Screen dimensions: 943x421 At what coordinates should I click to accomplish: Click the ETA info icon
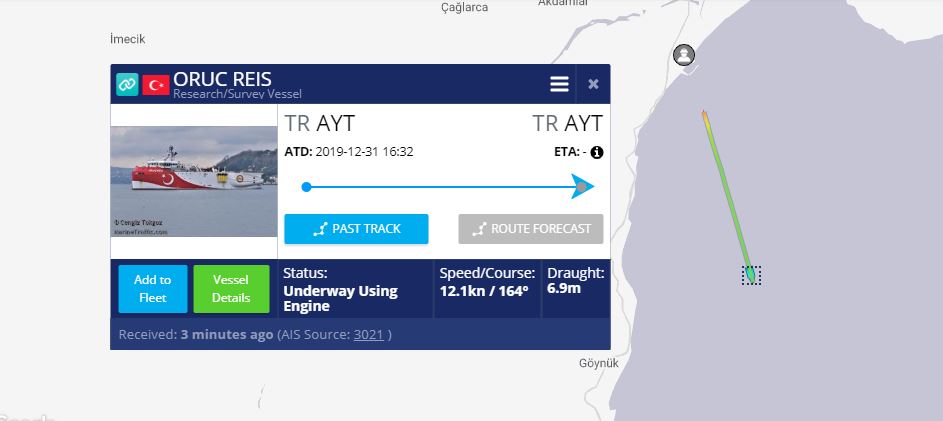597,152
